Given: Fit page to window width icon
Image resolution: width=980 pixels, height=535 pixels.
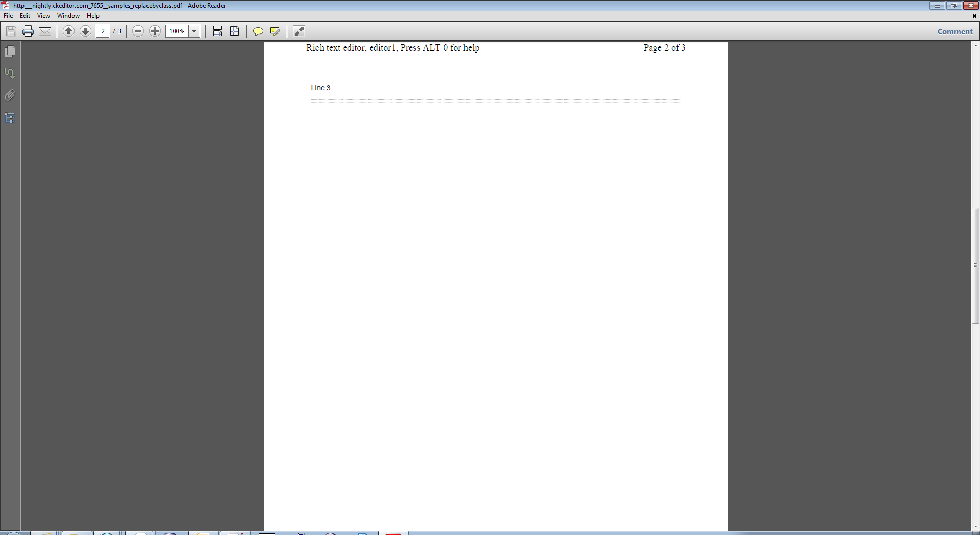Looking at the screenshot, I should [217, 31].
